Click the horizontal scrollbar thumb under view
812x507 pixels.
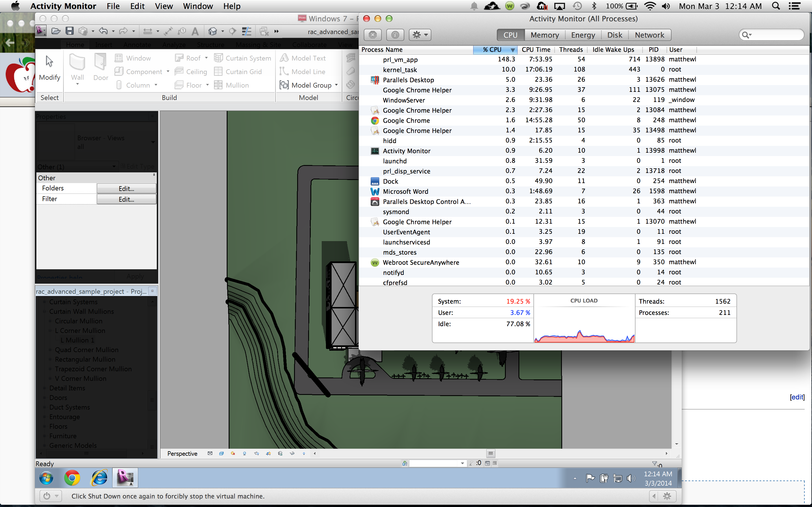coord(491,453)
